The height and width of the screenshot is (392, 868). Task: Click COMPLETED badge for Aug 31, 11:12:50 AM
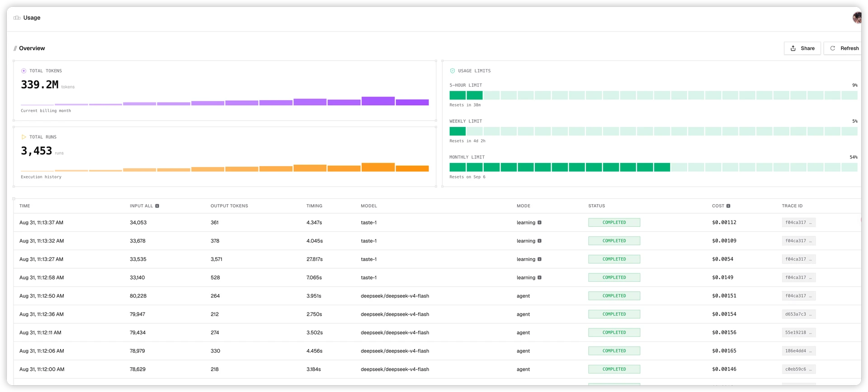614,296
